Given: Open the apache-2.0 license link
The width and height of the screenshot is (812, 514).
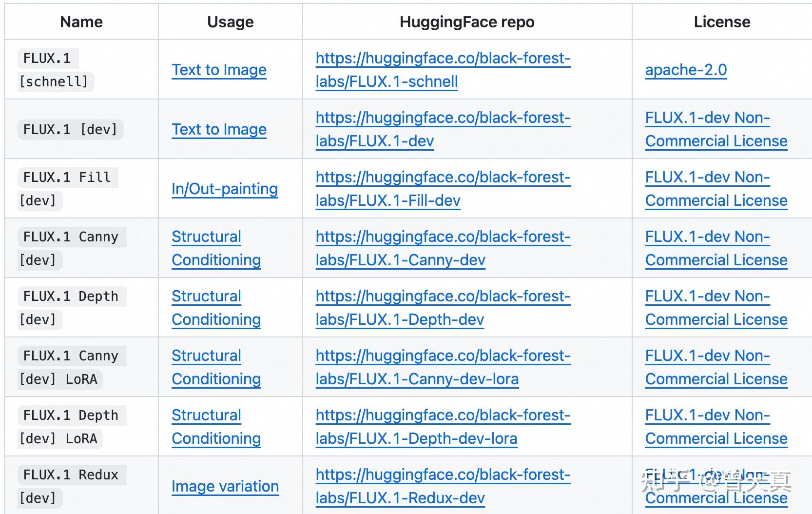Looking at the screenshot, I should [x=686, y=70].
